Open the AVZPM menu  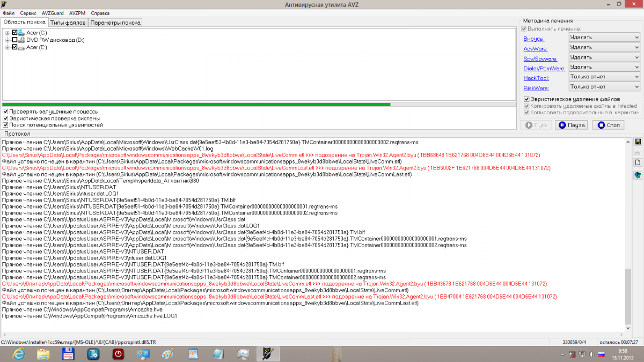77,12
